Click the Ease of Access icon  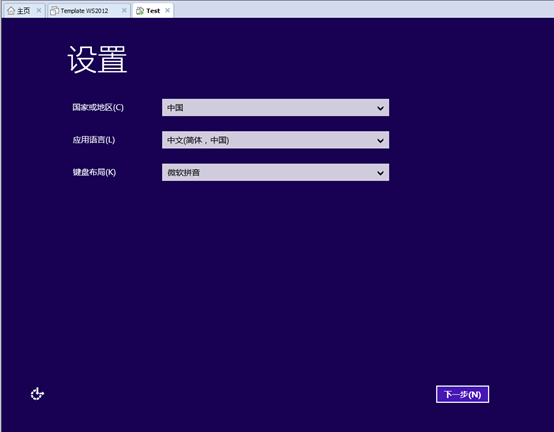[37, 393]
